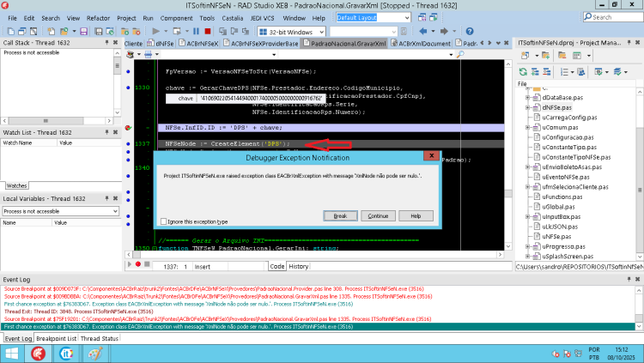The width and height of the screenshot is (644, 363).
Task: Click the Collapse All icon in Project Manager
Action: click(x=547, y=72)
